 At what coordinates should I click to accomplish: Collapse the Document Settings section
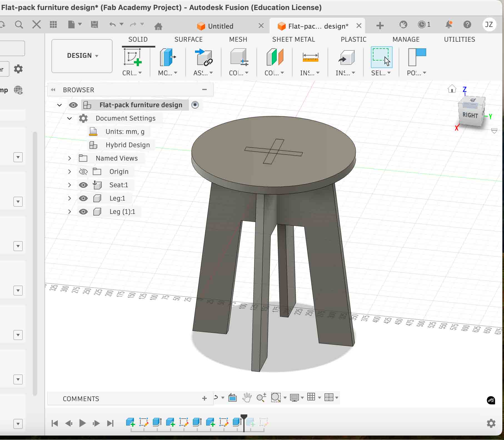(x=69, y=118)
